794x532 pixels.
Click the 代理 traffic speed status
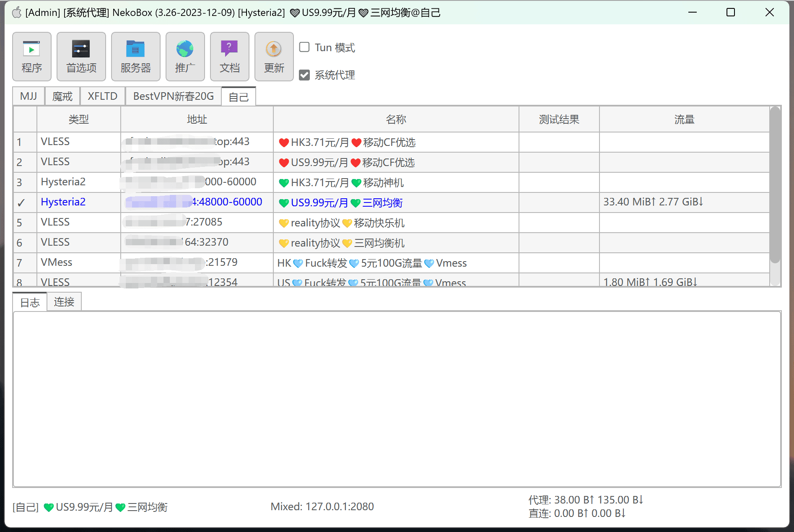[x=586, y=500]
